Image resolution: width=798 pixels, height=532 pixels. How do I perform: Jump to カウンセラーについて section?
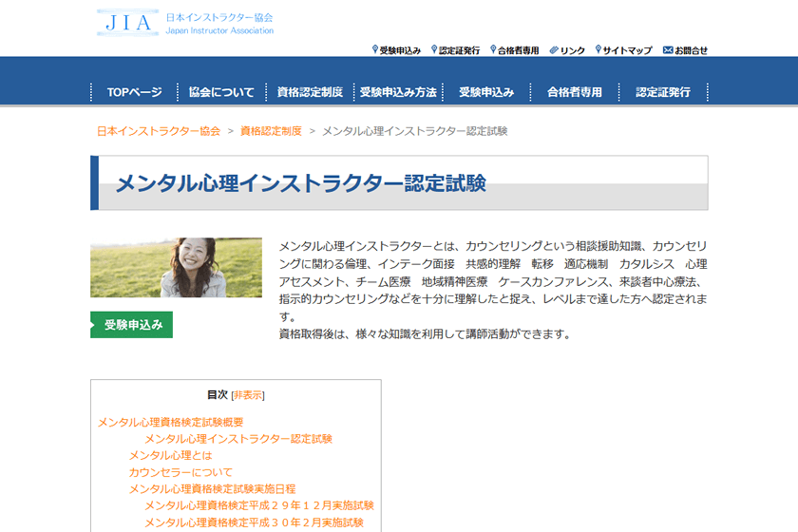point(180,472)
